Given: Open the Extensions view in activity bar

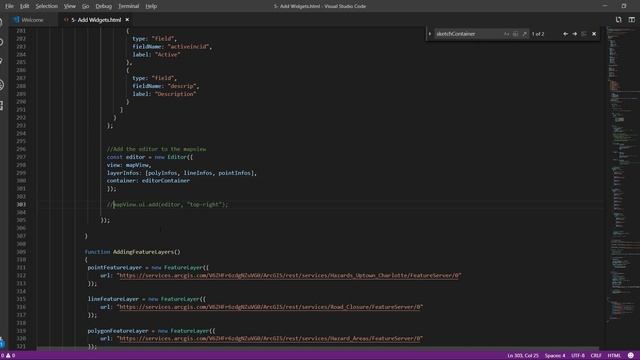Looking at the screenshot, I should tap(2, 105).
